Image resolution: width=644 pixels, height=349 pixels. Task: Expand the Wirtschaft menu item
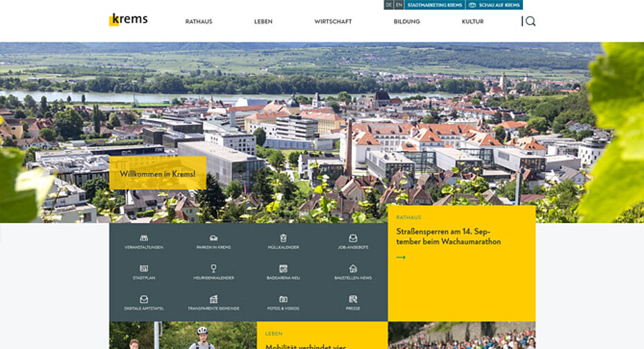(333, 21)
